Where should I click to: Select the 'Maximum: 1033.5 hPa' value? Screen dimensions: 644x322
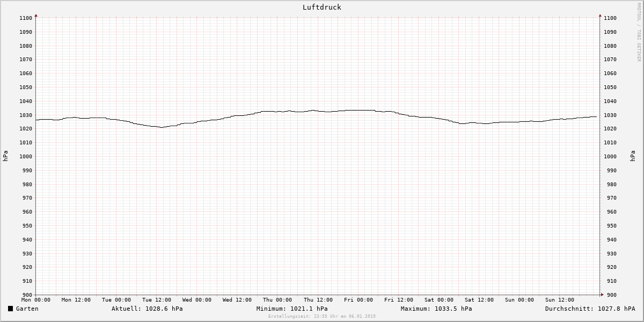click(436, 309)
